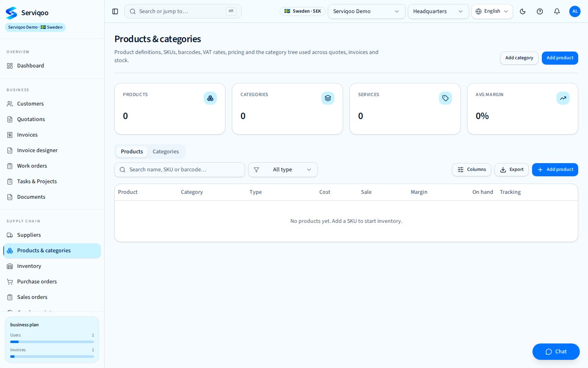The width and height of the screenshot is (588, 368).
Task: Click the Sale column header
Action: coord(366,192)
